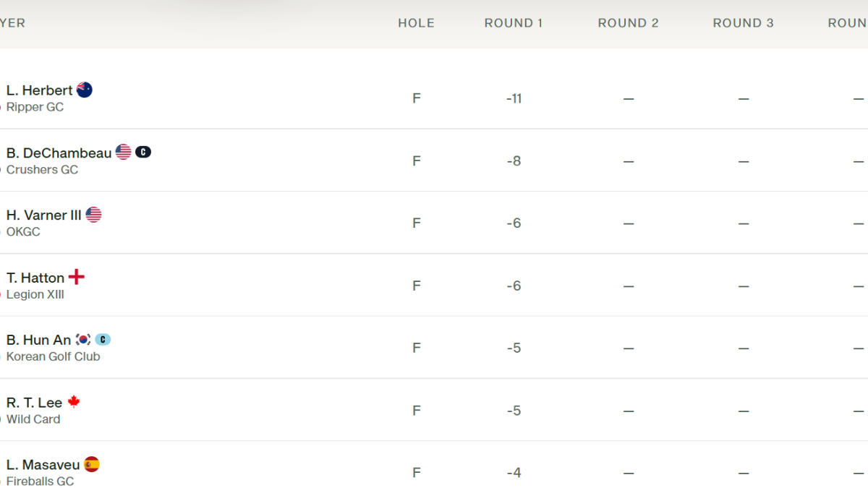Open L. Herbert player name link

click(x=40, y=90)
